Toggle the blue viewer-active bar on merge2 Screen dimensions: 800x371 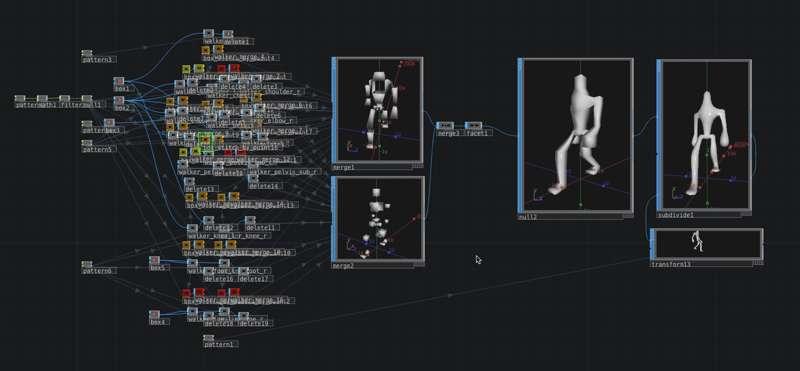(334, 219)
